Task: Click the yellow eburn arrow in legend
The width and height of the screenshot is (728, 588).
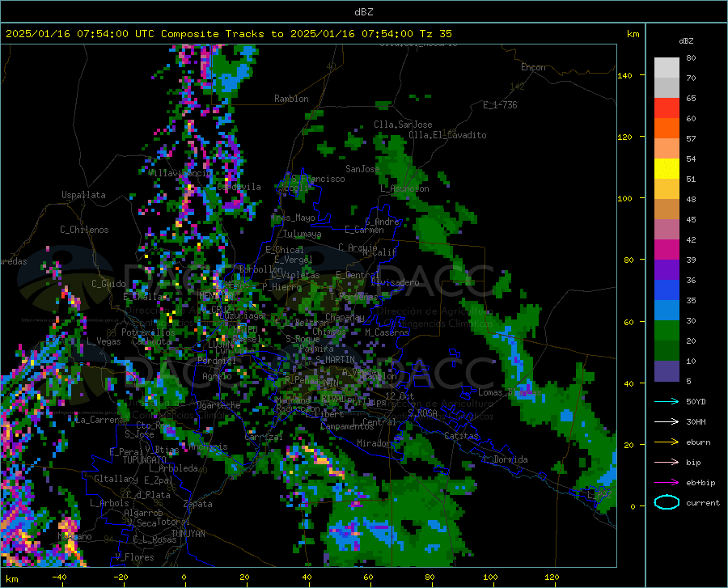Action: 667,442
